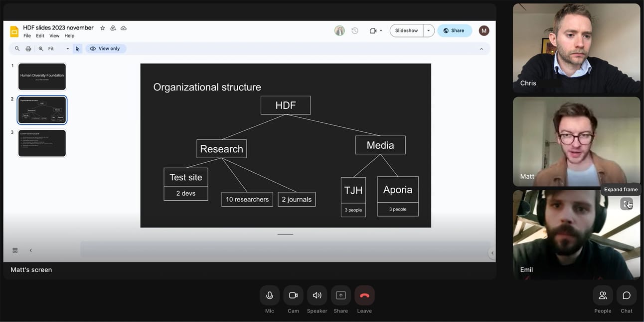The image size is (644, 322).
Task: Open the camera meeting options dropdown
Action: pyautogui.click(x=376, y=30)
